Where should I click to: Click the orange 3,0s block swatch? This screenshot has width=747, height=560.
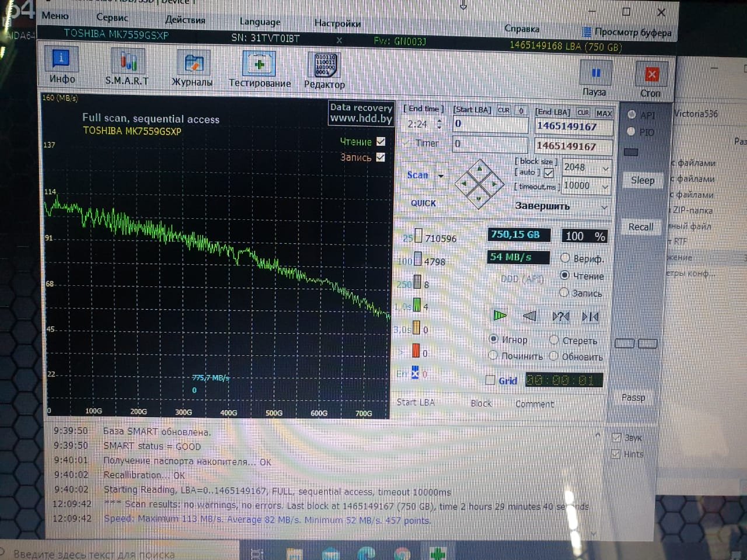coord(416,328)
